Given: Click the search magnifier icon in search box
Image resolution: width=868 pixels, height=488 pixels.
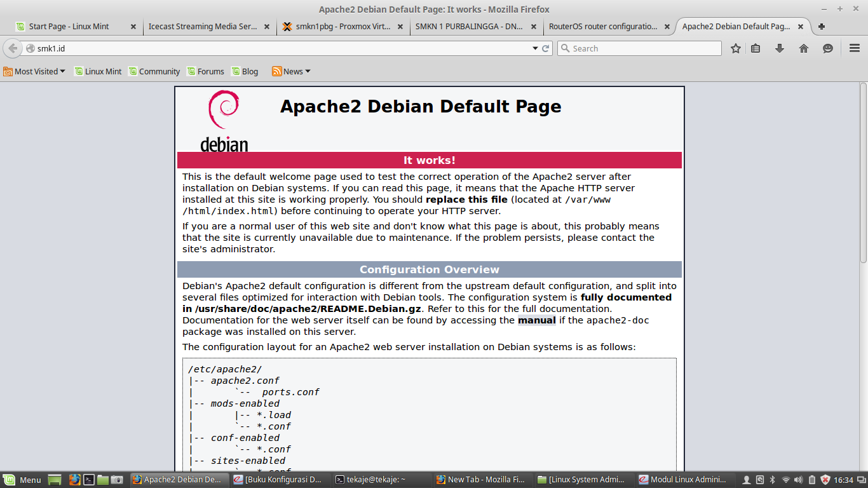Looking at the screenshot, I should click(x=565, y=48).
